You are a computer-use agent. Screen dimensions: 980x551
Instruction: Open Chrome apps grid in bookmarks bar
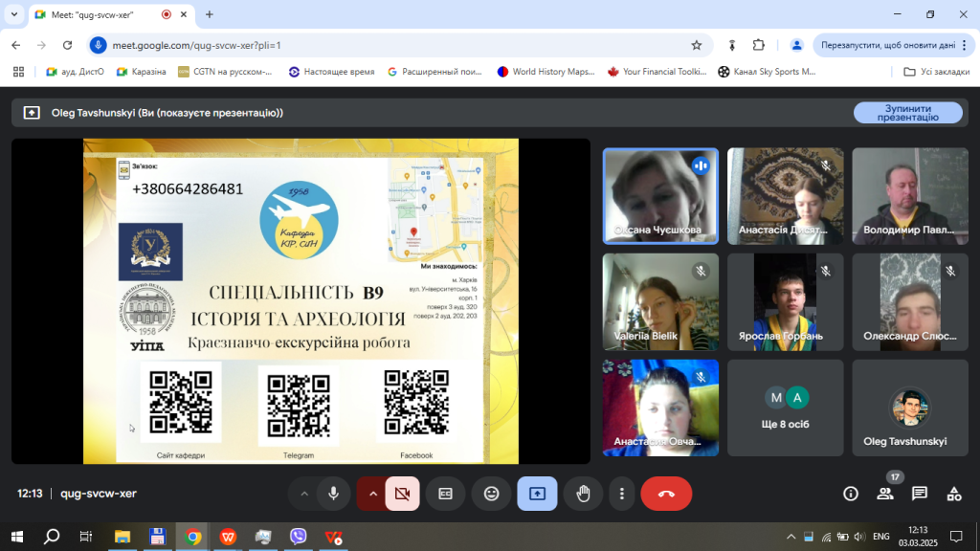pyautogui.click(x=19, y=72)
